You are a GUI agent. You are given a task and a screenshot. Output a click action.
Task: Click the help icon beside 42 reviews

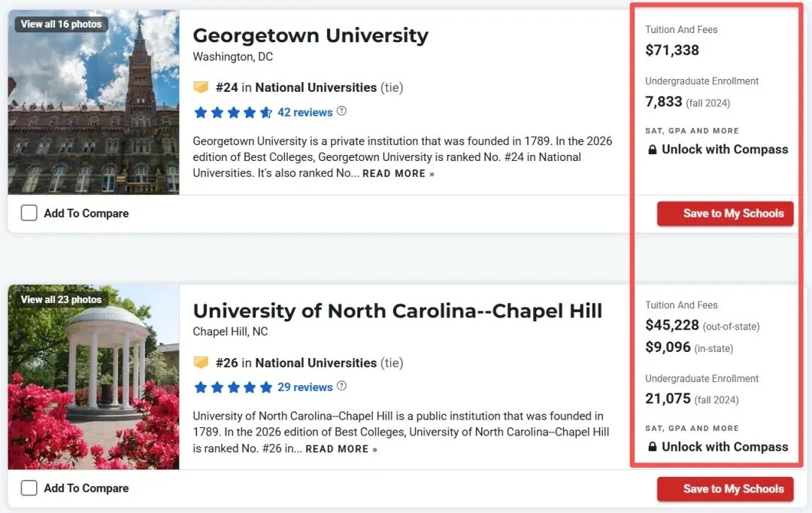[x=341, y=111]
